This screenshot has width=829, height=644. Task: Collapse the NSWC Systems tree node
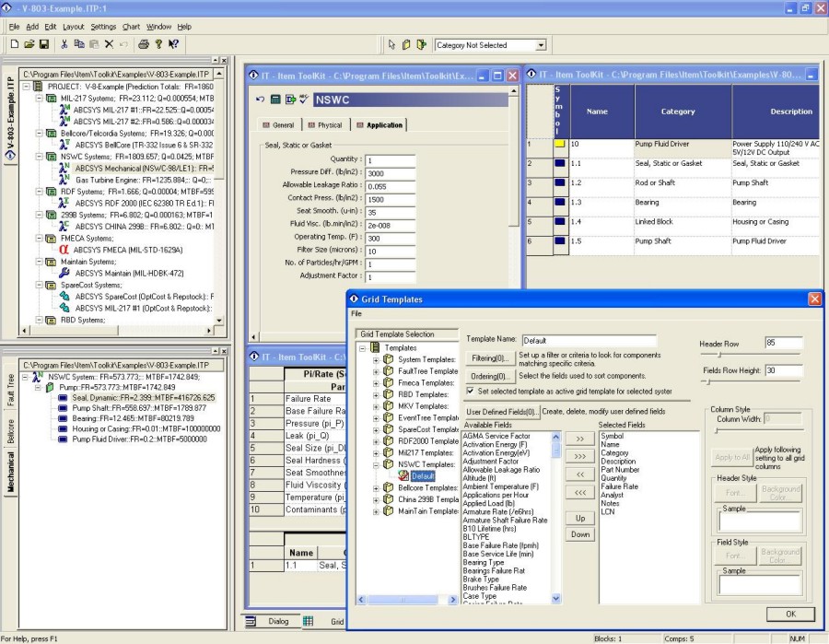[x=39, y=157]
